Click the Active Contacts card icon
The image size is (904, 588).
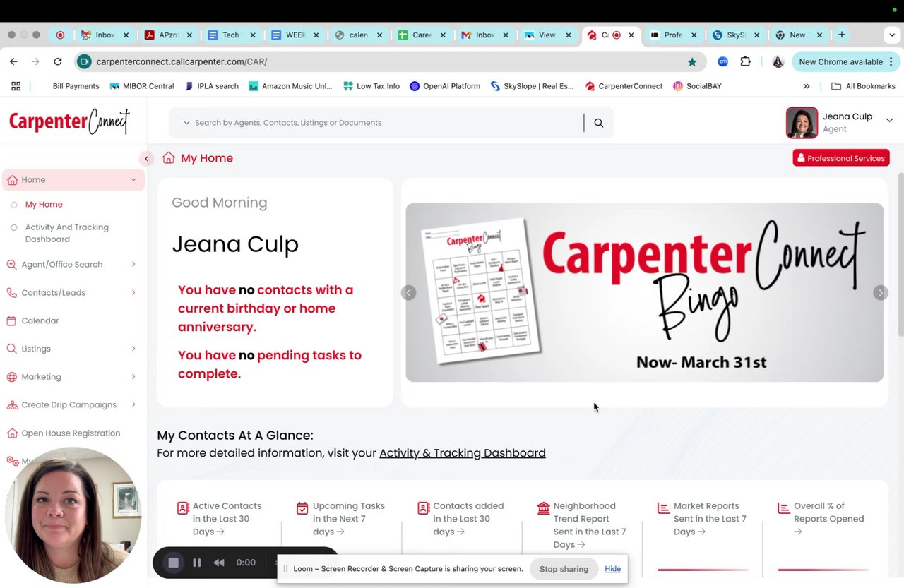183,508
